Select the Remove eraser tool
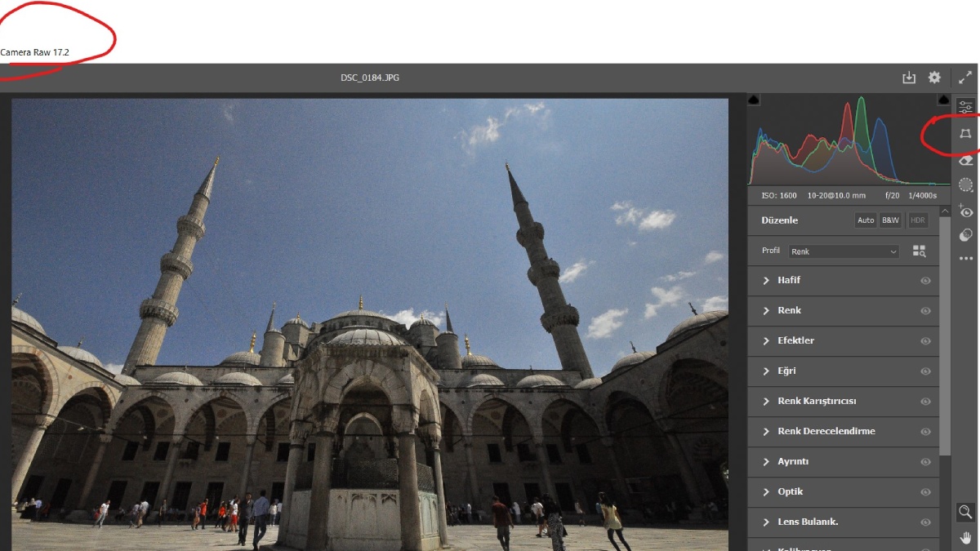Screen dimensions: 980x551 pyautogui.click(x=965, y=160)
